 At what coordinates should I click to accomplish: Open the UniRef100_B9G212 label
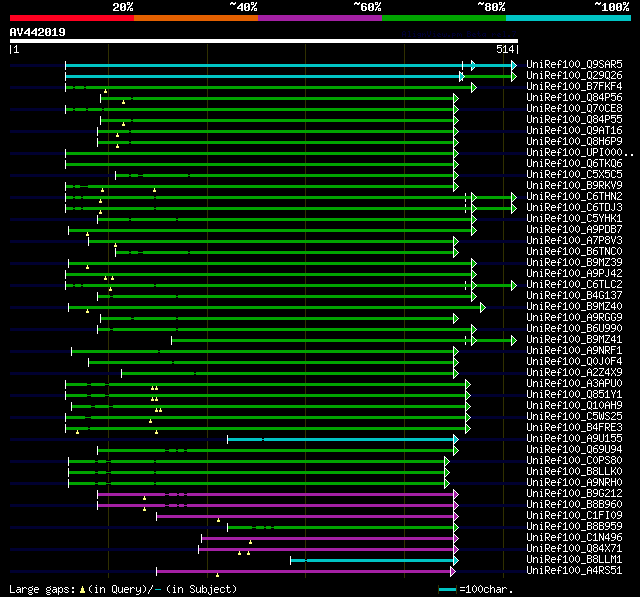[574, 494]
